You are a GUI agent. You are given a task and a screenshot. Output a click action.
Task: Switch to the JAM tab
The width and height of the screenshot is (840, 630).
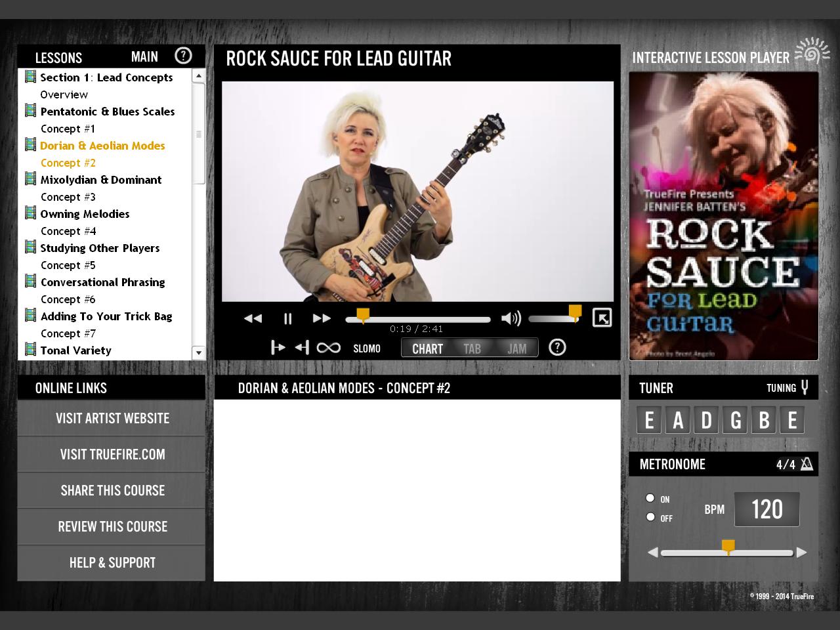[x=516, y=348]
